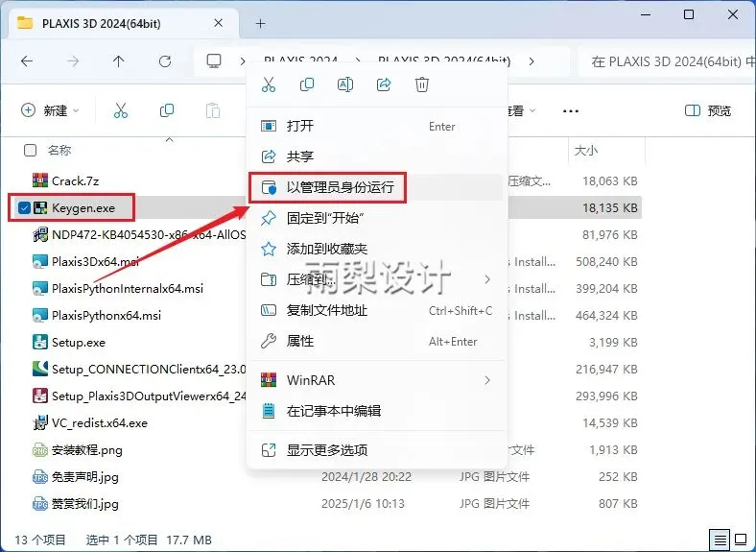756x552 pixels.
Task: Select 以管理员身份运行
Action: 376,187
